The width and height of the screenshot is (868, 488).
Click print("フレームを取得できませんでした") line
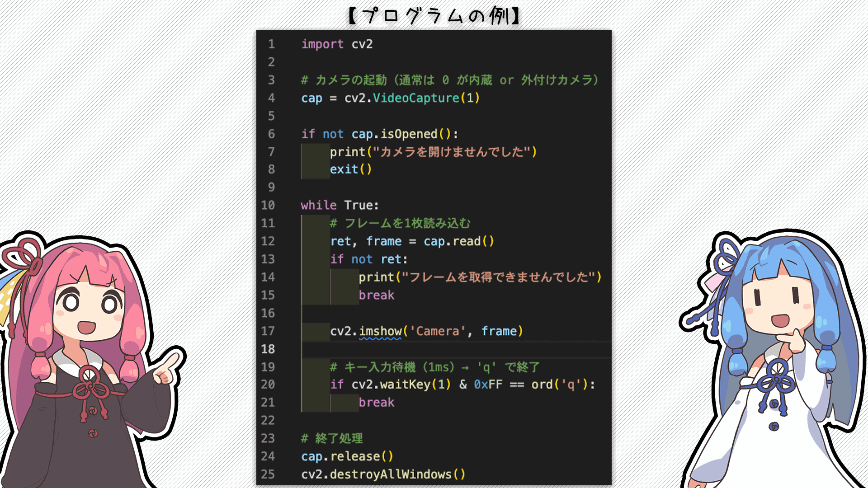pos(480,277)
